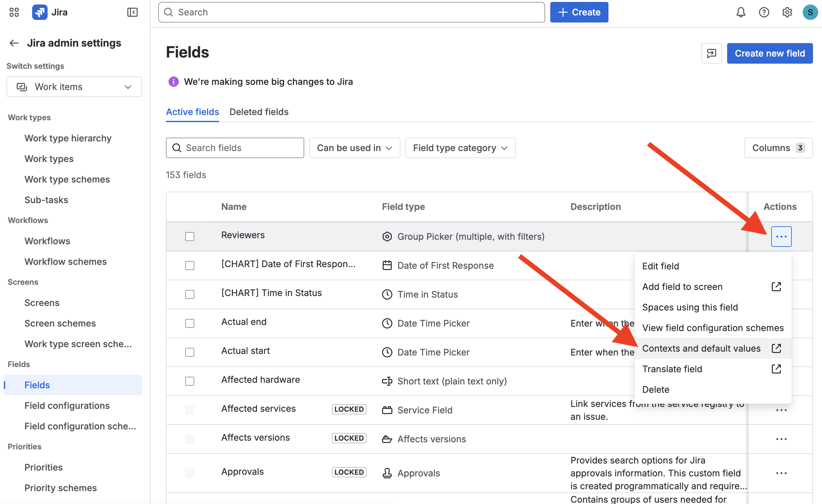Open the settings gear icon
Viewport: 822px width, 504px height.
click(787, 12)
